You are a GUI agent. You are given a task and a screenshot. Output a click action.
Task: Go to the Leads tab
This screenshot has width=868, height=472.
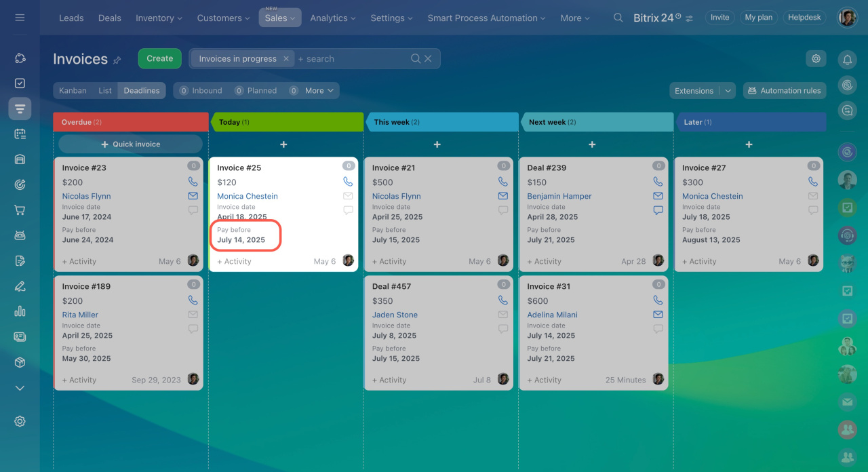click(71, 18)
